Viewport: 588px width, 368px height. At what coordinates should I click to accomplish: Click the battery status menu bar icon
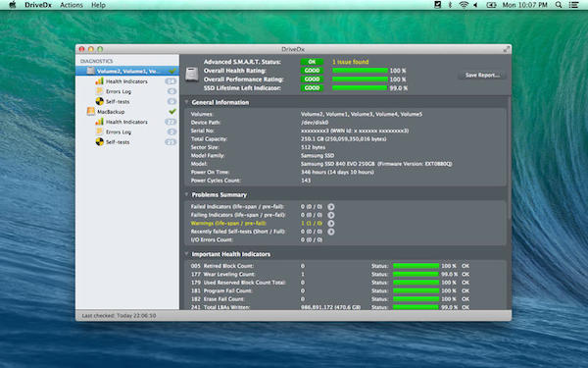click(x=491, y=5)
